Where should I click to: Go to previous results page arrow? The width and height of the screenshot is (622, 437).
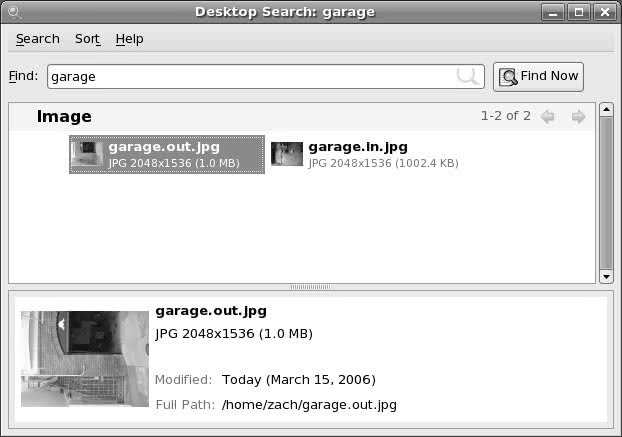point(548,116)
